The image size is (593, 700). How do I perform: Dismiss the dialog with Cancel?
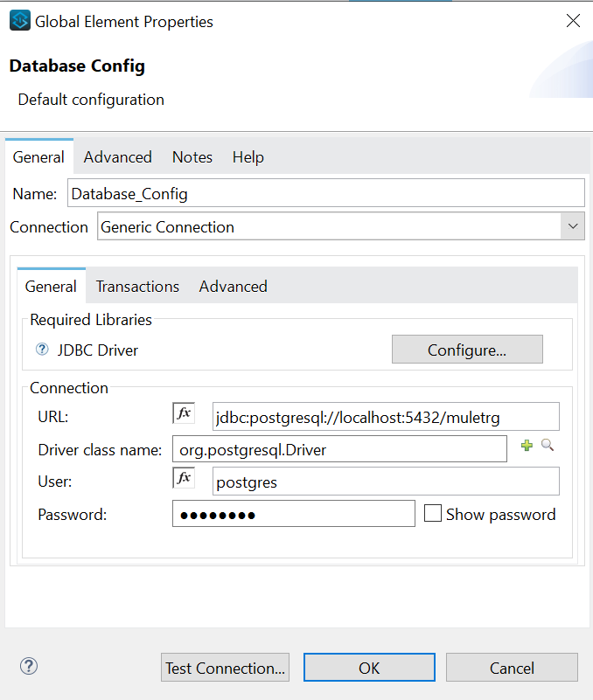(512, 667)
